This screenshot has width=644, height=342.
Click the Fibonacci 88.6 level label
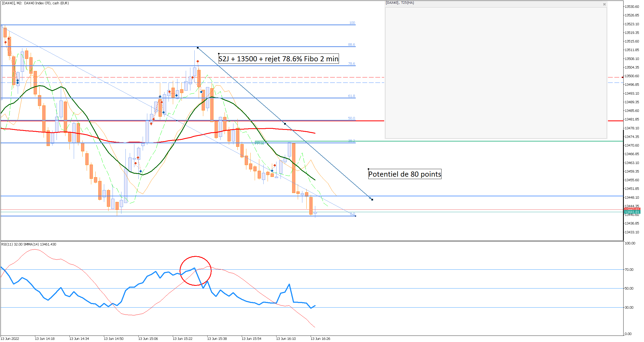[351, 45]
